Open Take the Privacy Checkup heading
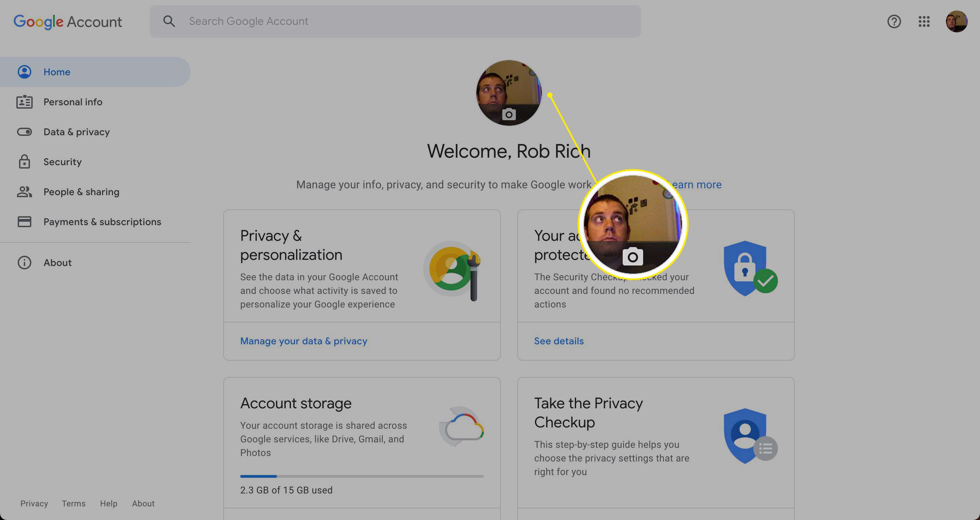This screenshot has width=980, height=520. (x=588, y=413)
